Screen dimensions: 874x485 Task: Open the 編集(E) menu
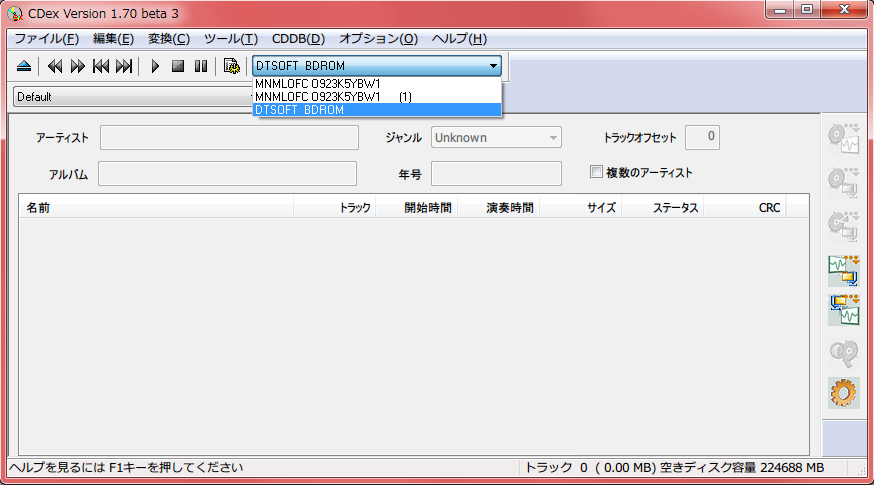click(x=113, y=39)
